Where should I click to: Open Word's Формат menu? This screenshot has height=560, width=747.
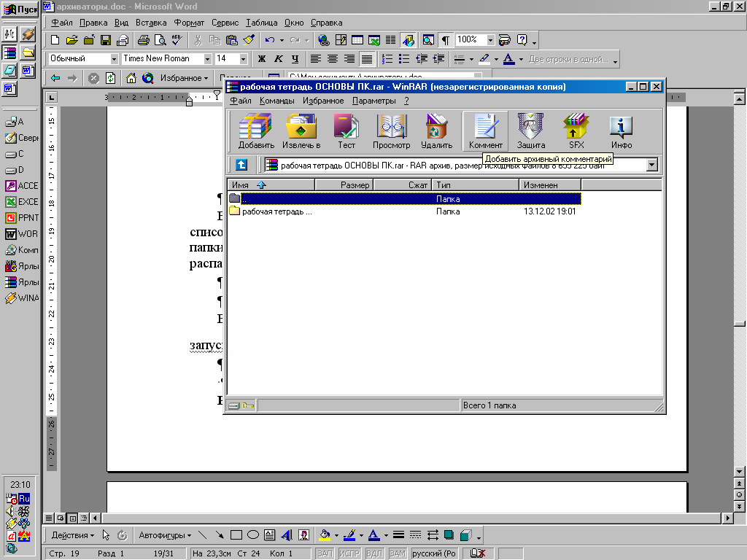tap(189, 23)
